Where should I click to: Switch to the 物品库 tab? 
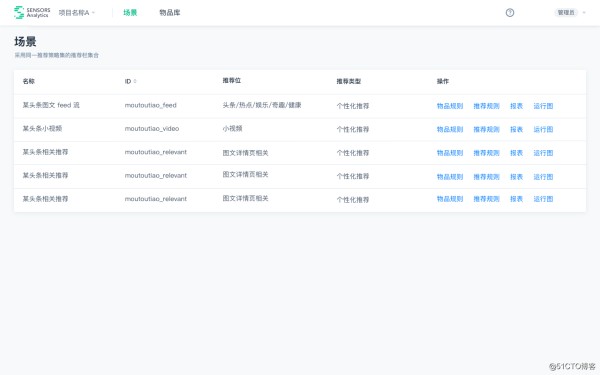170,13
